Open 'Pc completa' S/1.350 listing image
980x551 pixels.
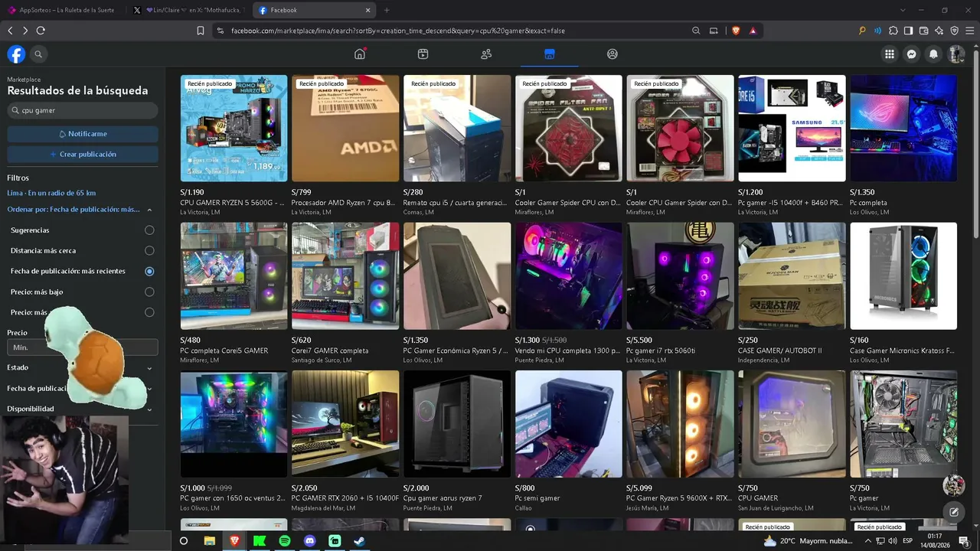point(903,128)
